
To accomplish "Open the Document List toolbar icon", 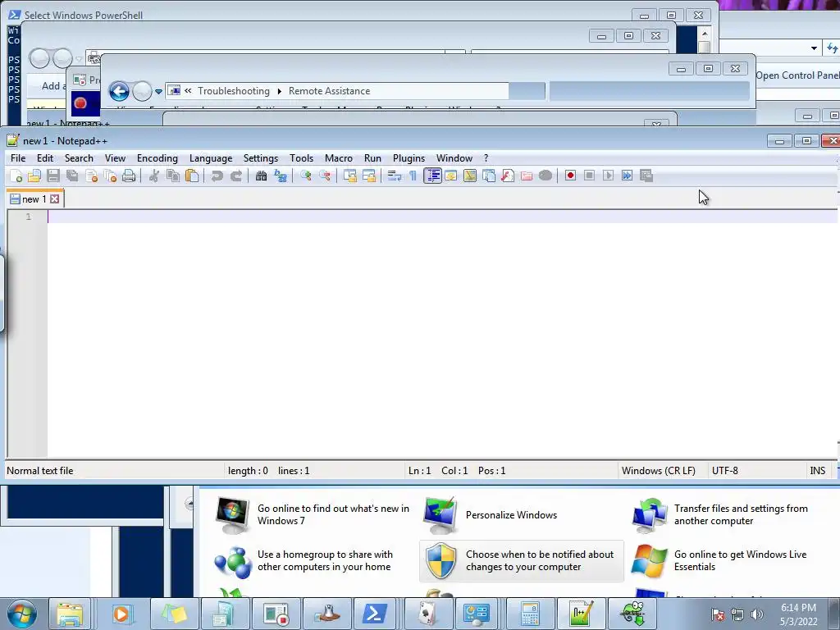I will pyautogui.click(x=489, y=176).
